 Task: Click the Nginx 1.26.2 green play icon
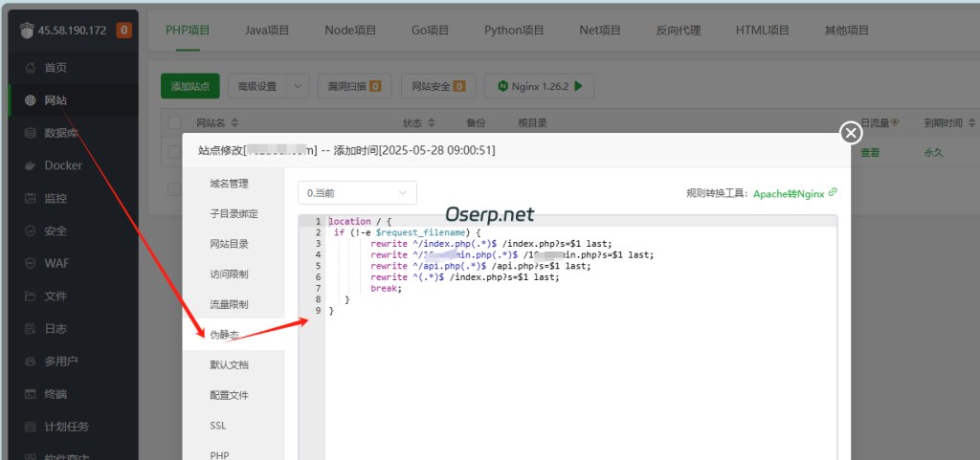pos(578,86)
